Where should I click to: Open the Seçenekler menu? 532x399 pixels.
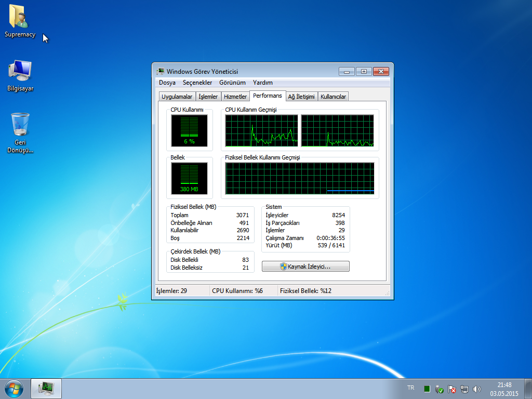pos(197,83)
